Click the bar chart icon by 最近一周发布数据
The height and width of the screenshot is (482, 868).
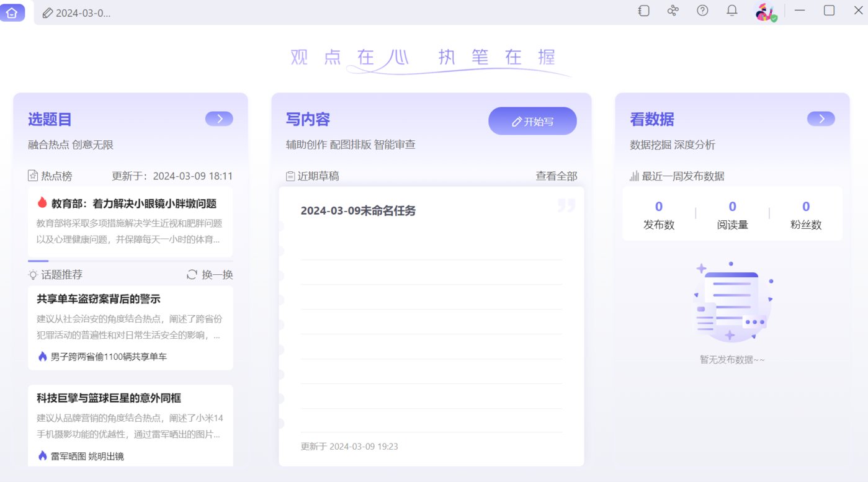pyautogui.click(x=634, y=176)
